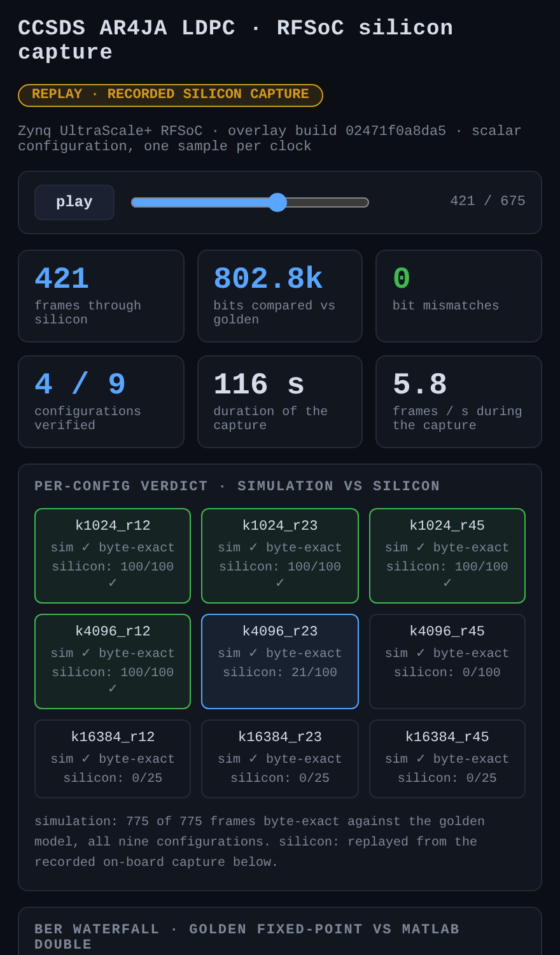Viewport: 560px width, 955px height.
Task: Open the k4096_r12 verdict card
Action: 113,661
